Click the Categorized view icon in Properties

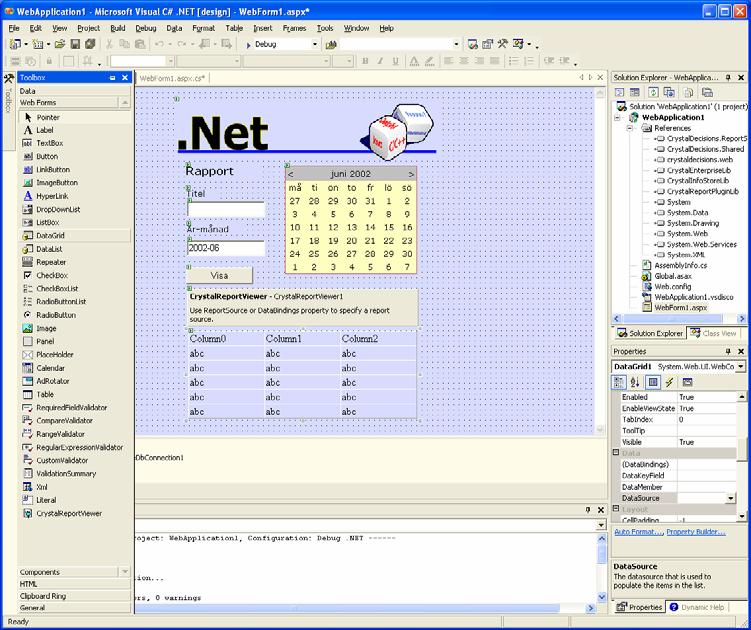click(x=619, y=382)
